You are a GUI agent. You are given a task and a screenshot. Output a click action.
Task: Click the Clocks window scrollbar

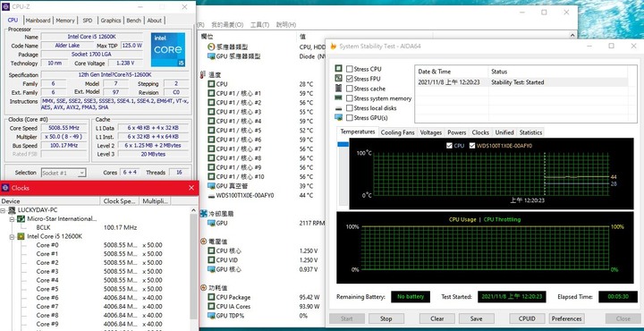194,267
